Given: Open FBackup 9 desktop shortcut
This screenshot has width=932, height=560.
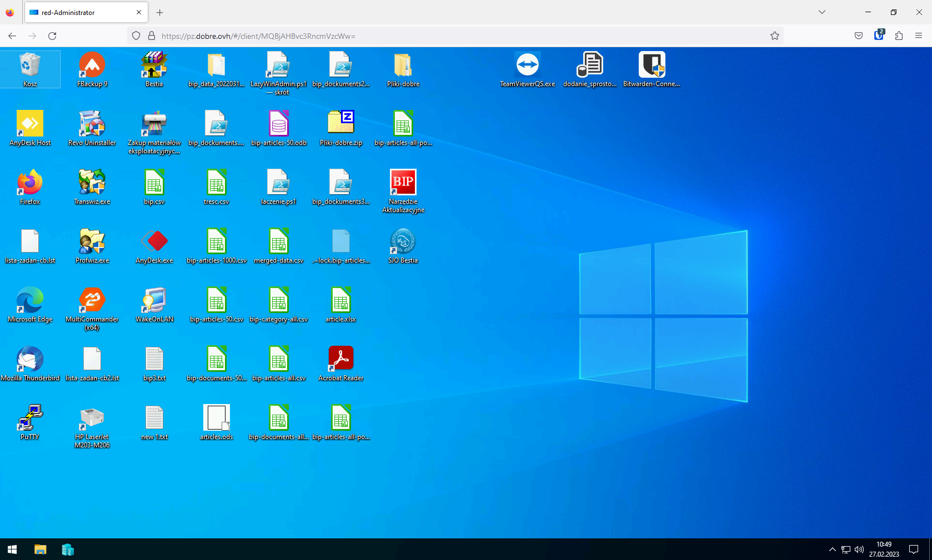Looking at the screenshot, I should tap(92, 69).
